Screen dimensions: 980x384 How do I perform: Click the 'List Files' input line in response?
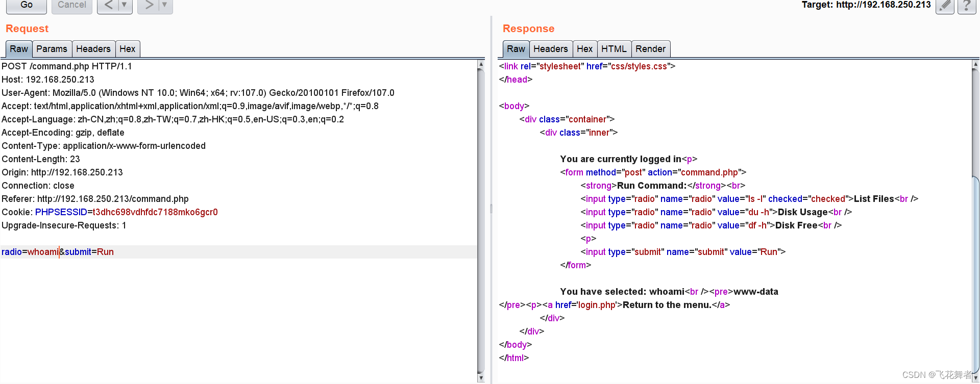(749, 199)
